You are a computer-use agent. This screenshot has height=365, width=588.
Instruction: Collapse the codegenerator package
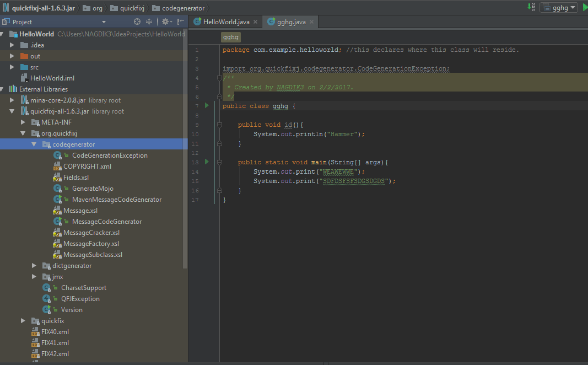point(34,144)
